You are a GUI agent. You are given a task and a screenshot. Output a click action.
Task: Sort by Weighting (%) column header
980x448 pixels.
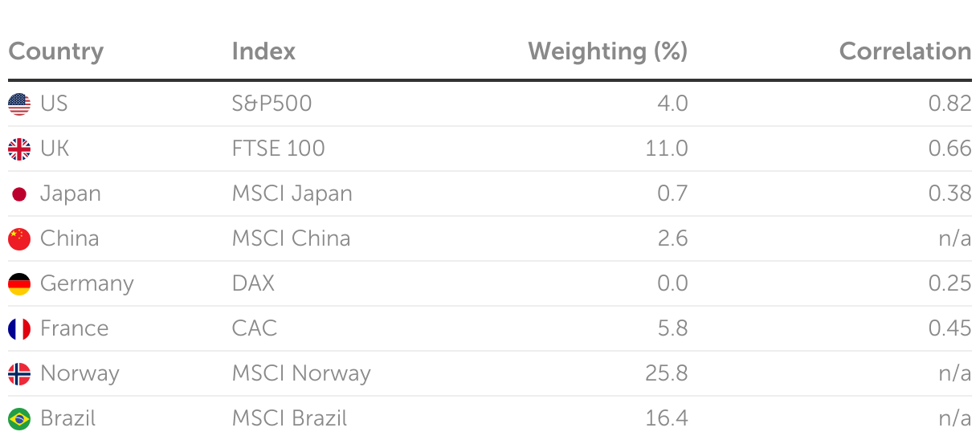pos(608,51)
